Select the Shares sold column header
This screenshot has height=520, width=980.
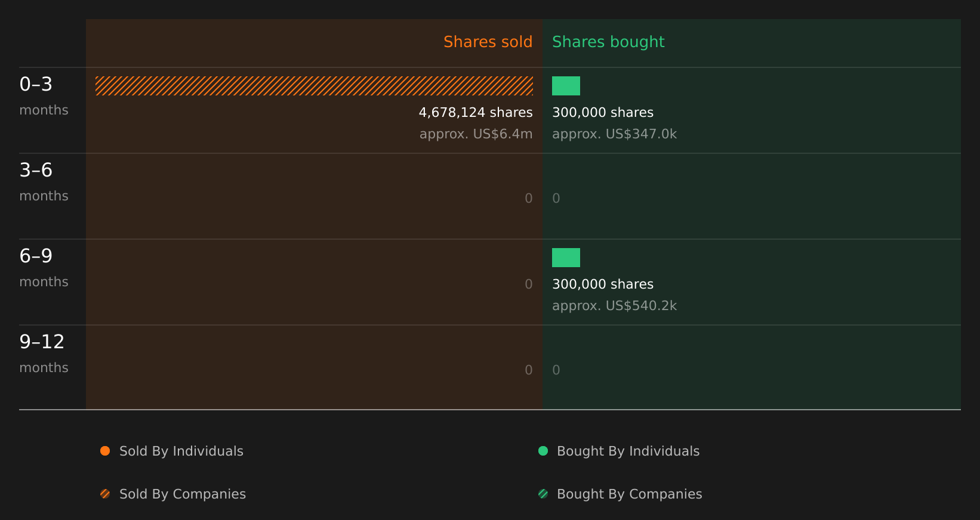(x=488, y=42)
